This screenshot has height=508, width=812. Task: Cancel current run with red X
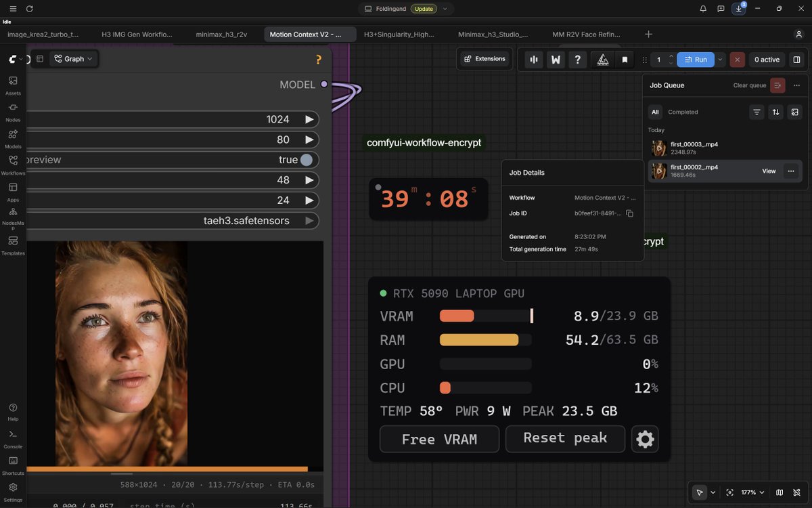(x=738, y=60)
